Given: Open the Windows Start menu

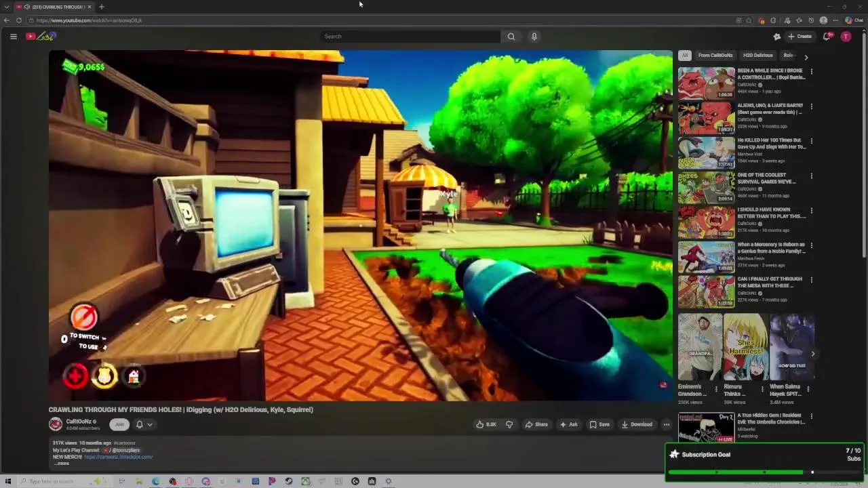Looking at the screenshot, I should (x=8, y=481).
